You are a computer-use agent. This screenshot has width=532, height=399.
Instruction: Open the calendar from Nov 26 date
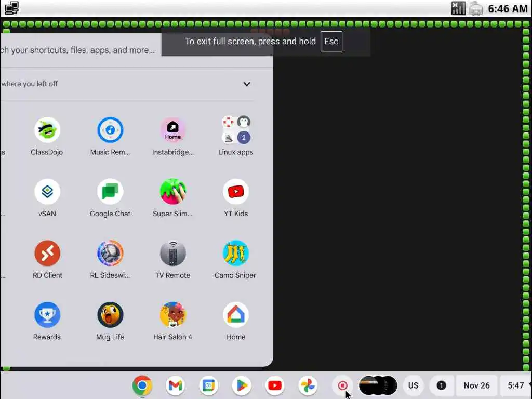tap(476, 385)
